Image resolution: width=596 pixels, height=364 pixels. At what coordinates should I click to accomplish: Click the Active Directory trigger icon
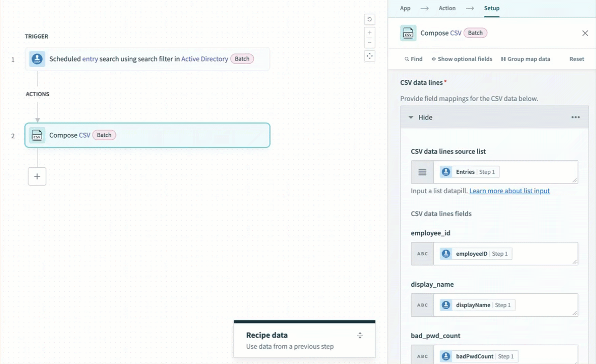click(37, 59)
